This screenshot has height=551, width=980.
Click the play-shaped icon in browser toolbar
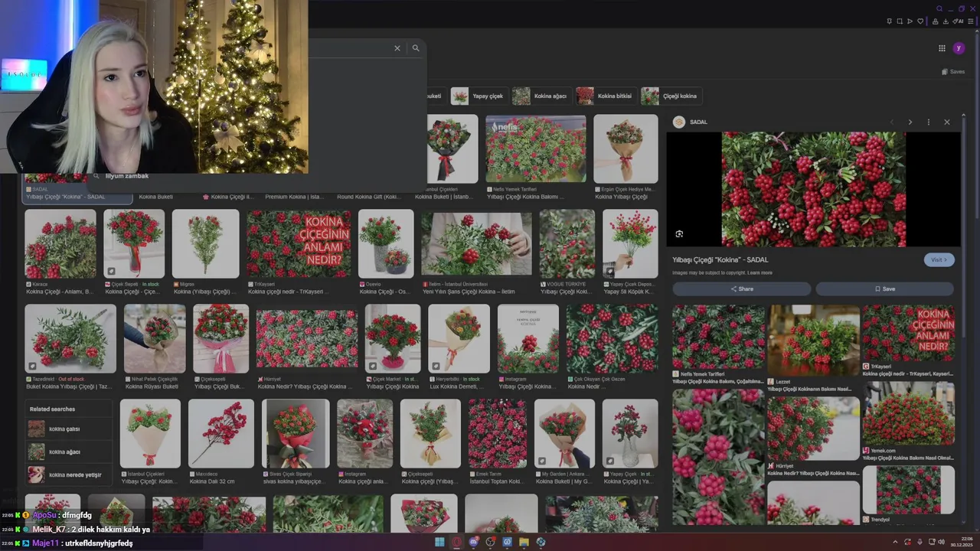tap(910, 21)
